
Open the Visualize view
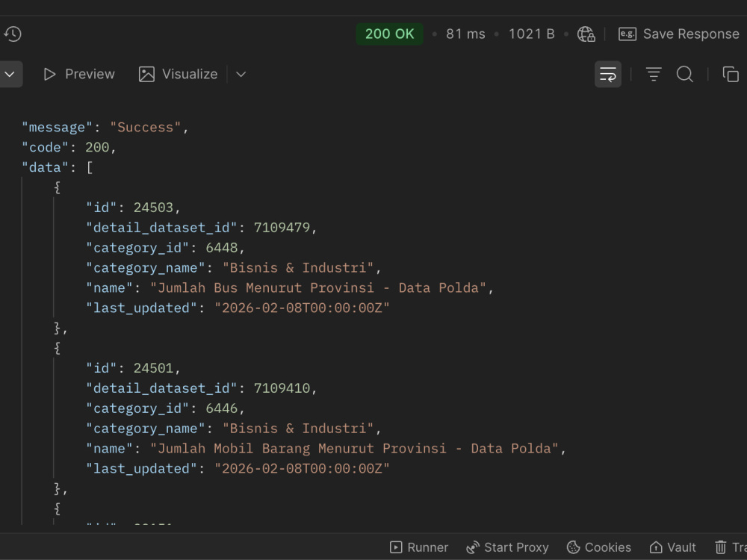click(x=179, y=74)
